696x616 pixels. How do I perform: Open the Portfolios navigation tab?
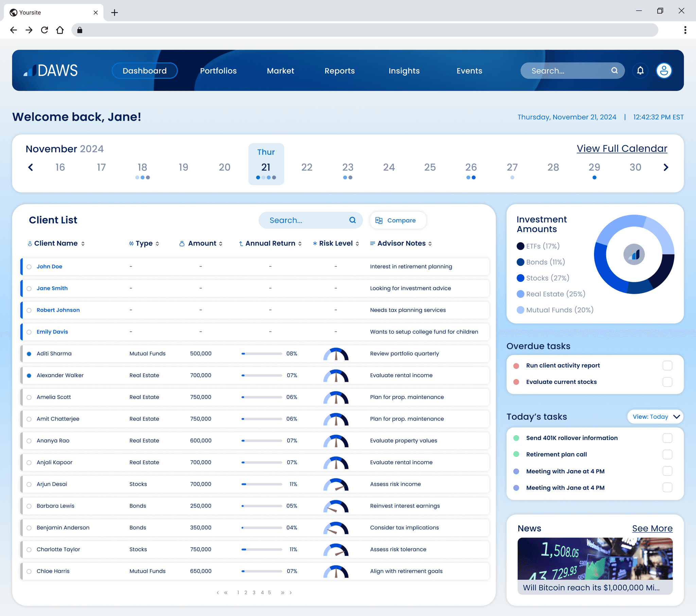pos(218,70)
